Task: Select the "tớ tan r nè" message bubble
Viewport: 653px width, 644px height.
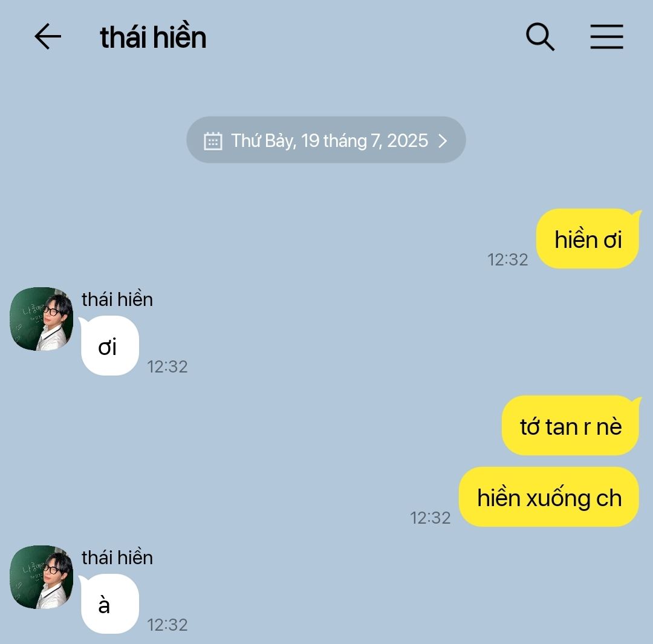Action: tap(571, 425)
